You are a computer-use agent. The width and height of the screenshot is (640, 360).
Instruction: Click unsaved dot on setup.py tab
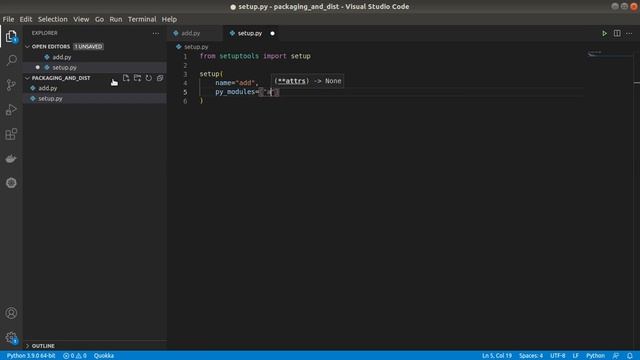(272, 33)
